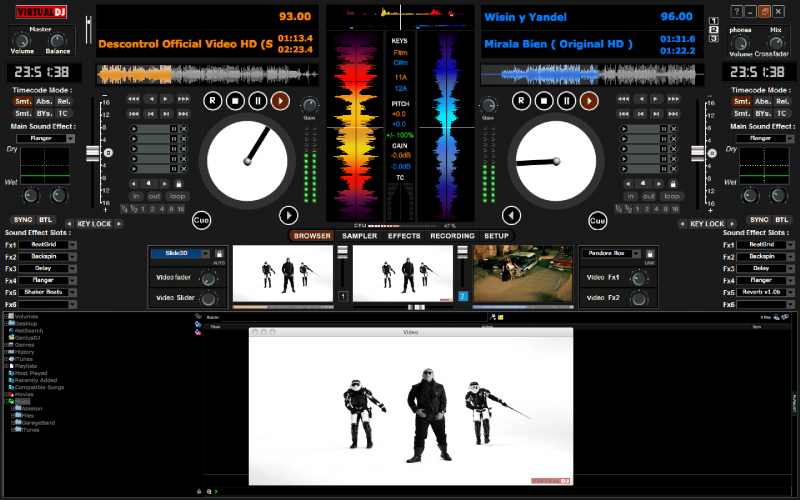This screenshot has width=800, height=500.
Task: Click the left deck loop in button
Action: coord(136,196)
